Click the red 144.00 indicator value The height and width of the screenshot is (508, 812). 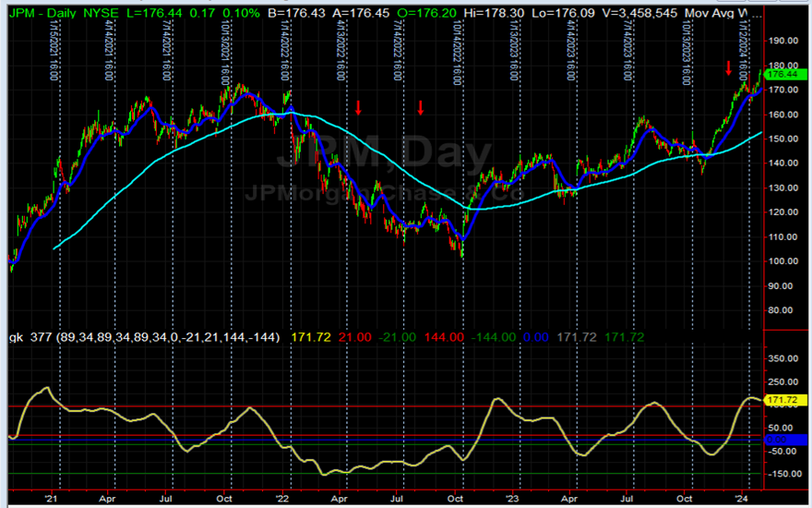tap(445, 337)
